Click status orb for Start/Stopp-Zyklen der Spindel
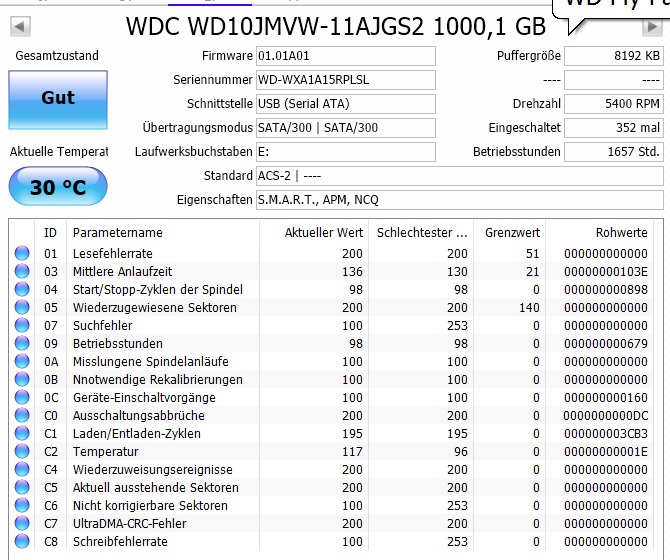Image resolution: width=670 pixels, height=560 pixels. tap(22, 289)
